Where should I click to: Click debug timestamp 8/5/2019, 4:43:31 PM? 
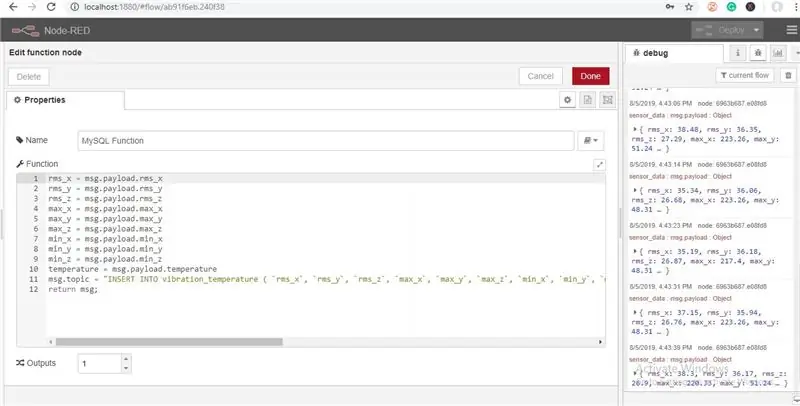661,287
